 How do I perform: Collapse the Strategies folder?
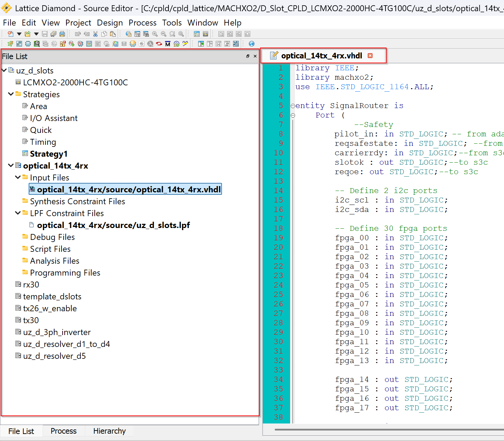pyautogui.click(x=11, y=94)
